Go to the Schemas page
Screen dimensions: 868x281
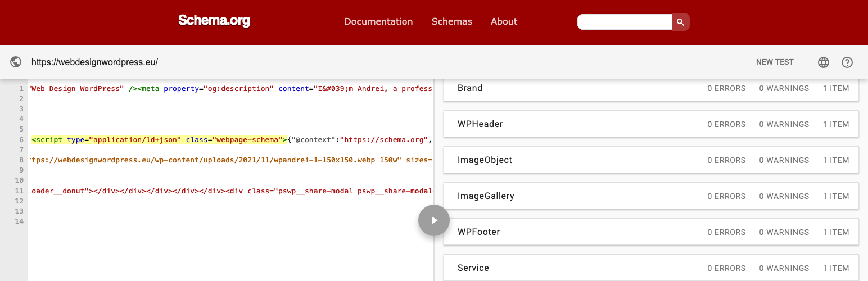pyautogui.click(x=451, y=22)
